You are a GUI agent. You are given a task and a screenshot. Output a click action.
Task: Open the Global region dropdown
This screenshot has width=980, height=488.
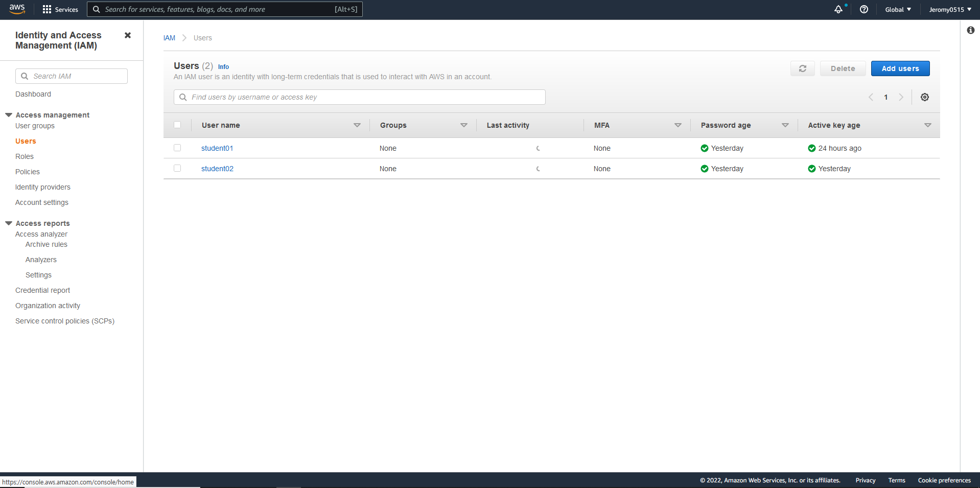pyautogui.click(x=898, y=9)
